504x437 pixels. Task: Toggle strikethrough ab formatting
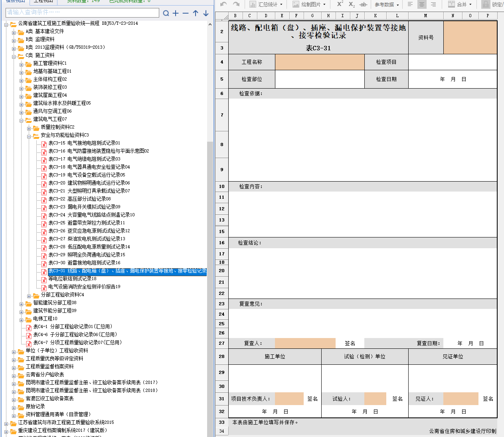[x=363, y=4]
